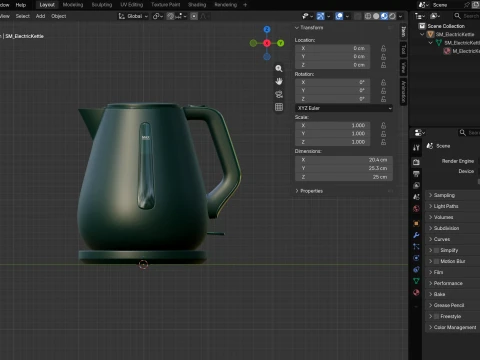Viewport: 480px width, 360px height.
Task: Select rendered viewport shading
Action: point(392,16)
